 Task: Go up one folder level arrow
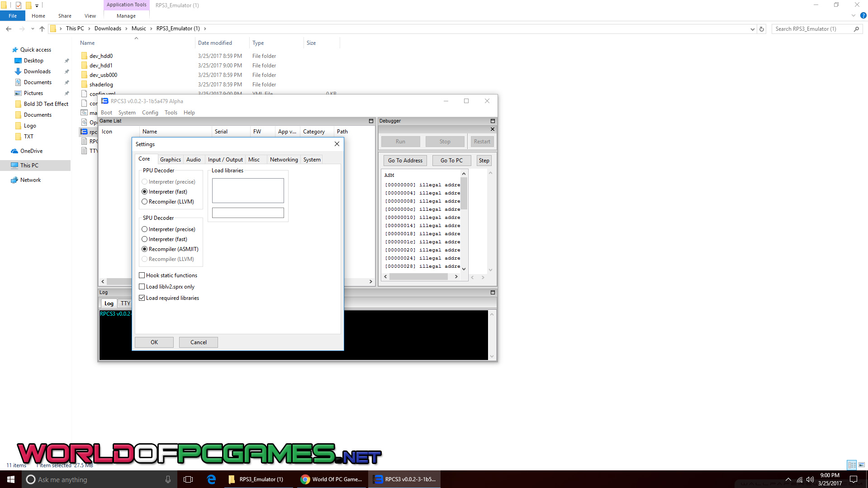(x=42, y=29)
